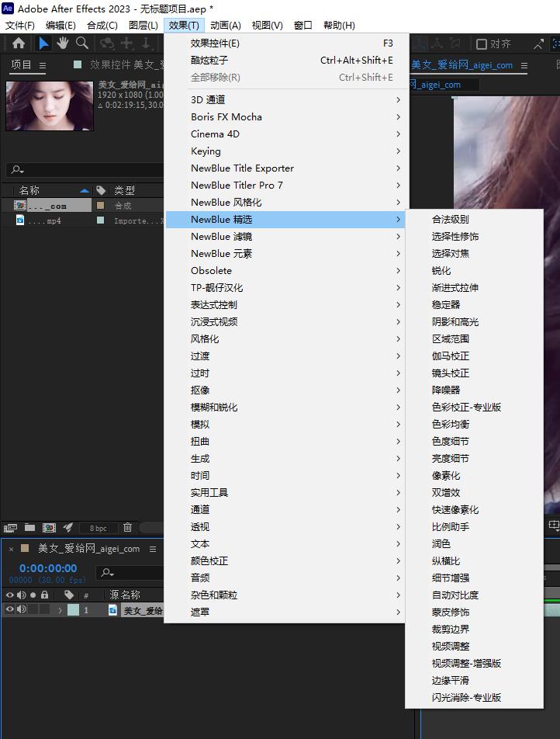The height and width of the screenshot is (739, 560).
Task: Toggle the 对齐 snapping checkbox
Action: click(481, 44)
